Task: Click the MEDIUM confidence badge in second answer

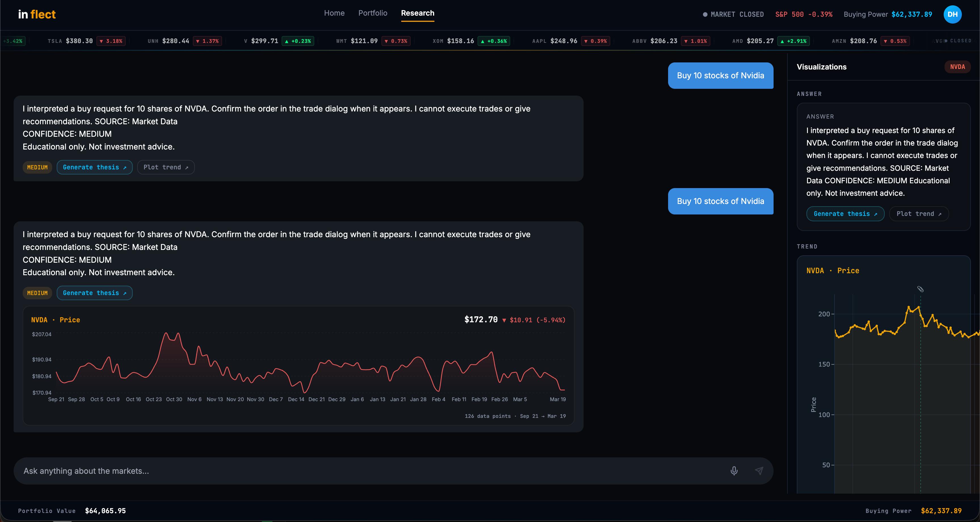Action: click(37, 293)
